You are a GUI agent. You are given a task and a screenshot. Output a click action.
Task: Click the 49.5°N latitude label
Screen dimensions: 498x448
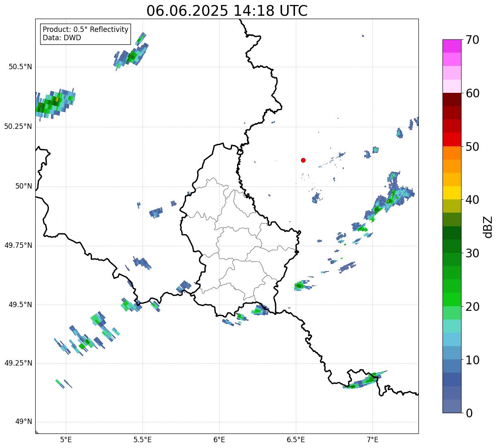point(21,305)
